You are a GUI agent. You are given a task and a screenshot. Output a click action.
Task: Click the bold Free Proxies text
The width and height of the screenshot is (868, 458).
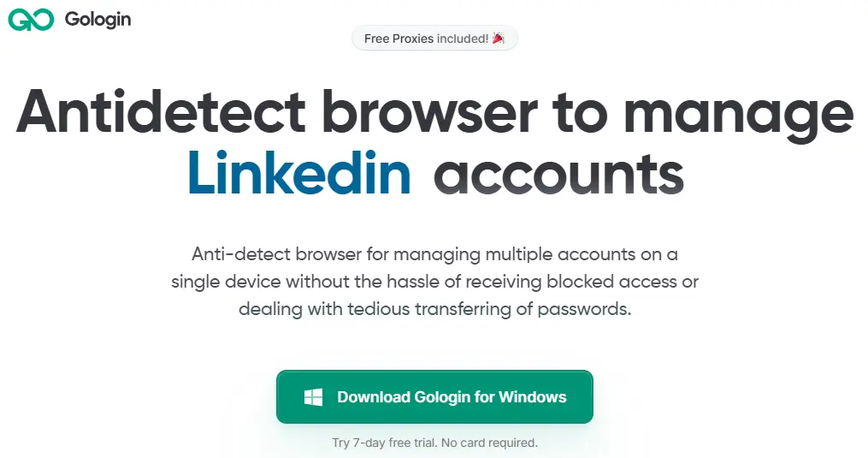click(x=399, y=39)
